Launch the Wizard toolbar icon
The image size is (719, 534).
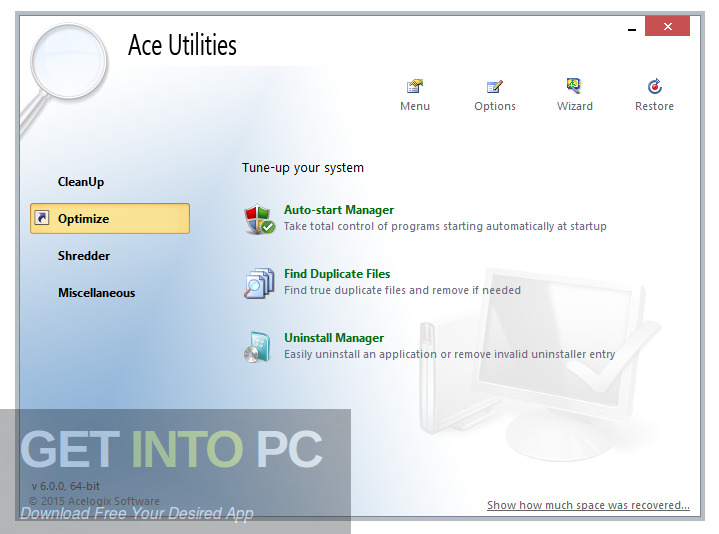pos(574,85)
